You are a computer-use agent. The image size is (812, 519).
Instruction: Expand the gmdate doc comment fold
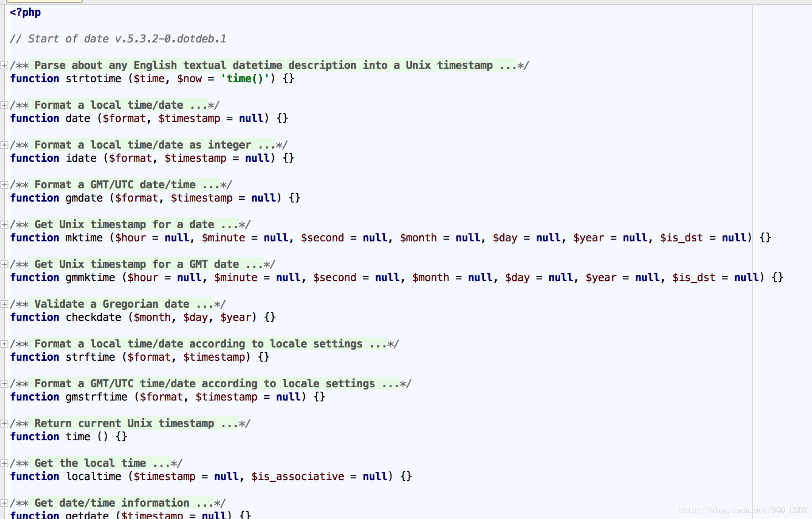pyautogui.click(x=4, y=185)
